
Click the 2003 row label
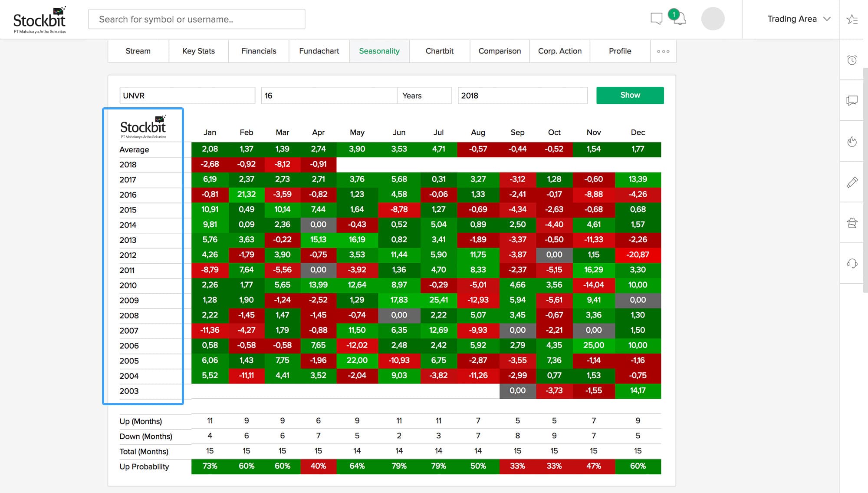coord(129,391)
